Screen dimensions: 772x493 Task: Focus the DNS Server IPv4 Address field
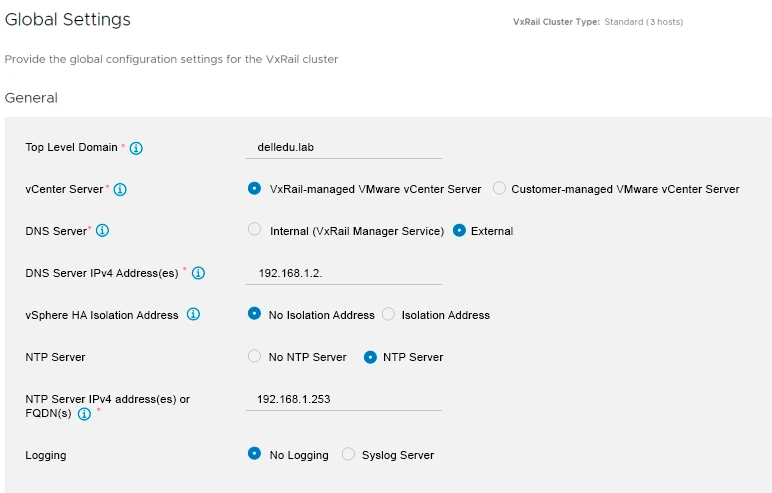point(343,273)
